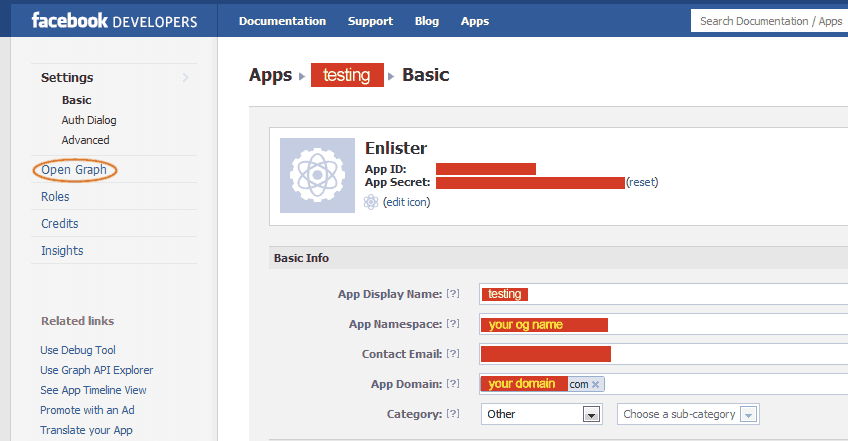This screenshot has height=441, width=848.
Task: Show help for App Namespace [?]
Action: tap(453, 324)
